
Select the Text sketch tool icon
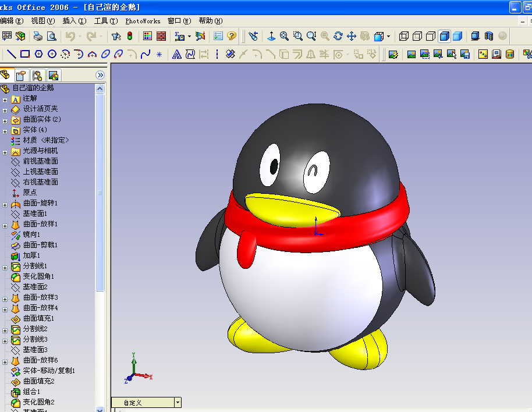[x=177, y=54]
